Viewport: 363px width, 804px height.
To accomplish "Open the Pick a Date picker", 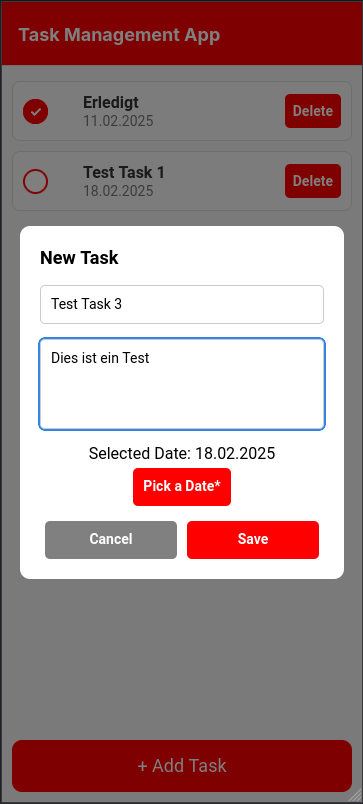I will [x=182, y=487].
